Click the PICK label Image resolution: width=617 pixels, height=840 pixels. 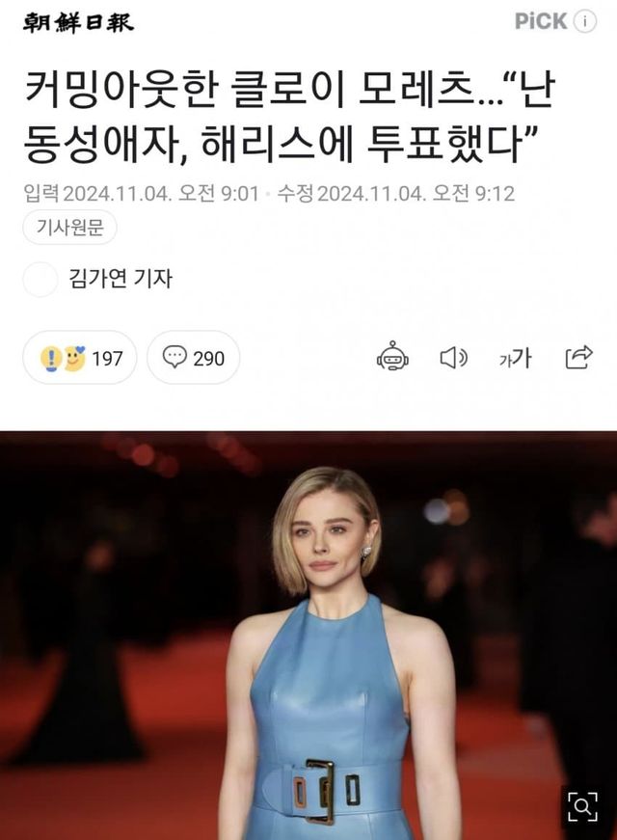click(x=541, y=21)
